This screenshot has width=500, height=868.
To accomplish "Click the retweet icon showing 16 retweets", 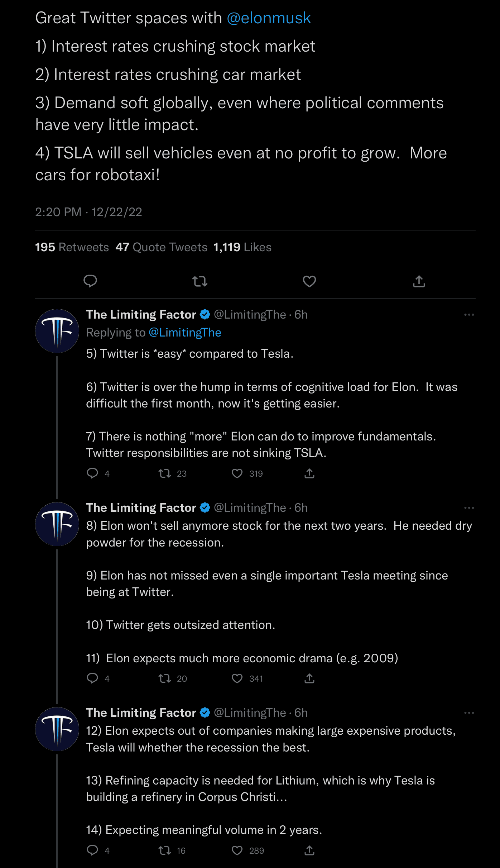I will point(165,850).
